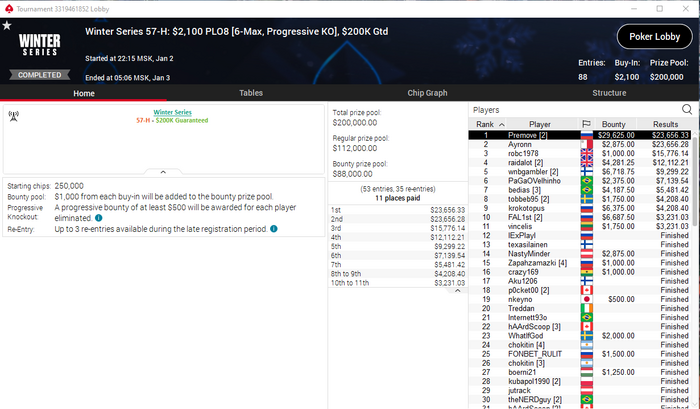Go back to Poker Lobby
Screen dimensions: 700x409
654,37
